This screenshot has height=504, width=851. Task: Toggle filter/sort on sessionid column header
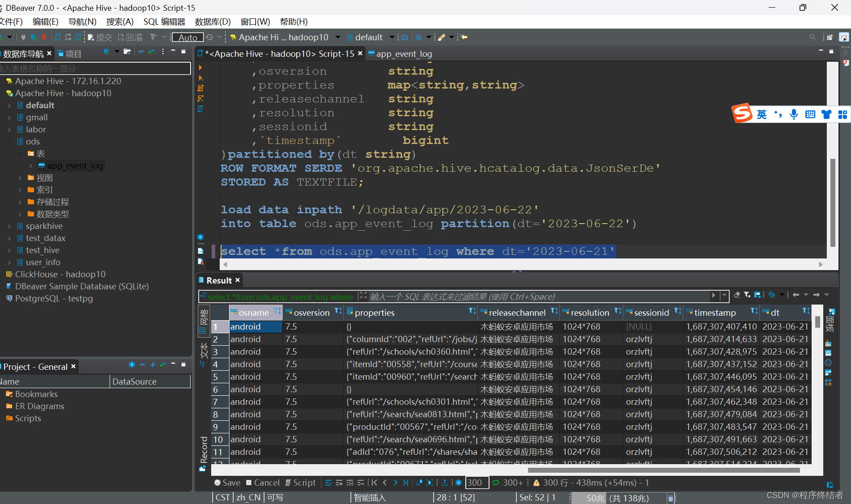click(x=677, y=311)
